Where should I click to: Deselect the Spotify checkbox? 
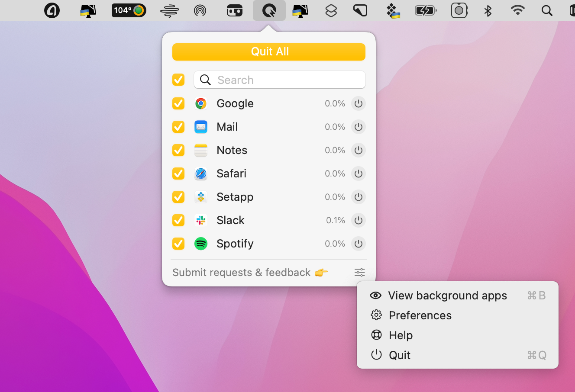coord(178,244)
